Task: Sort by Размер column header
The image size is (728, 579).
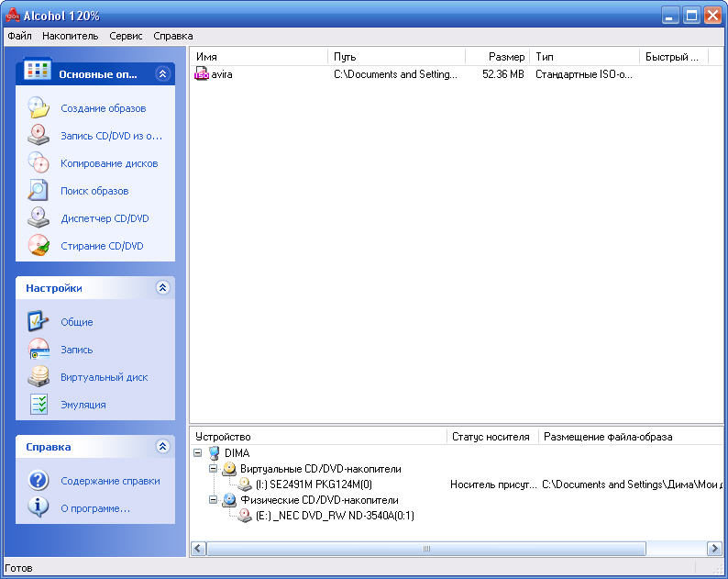Action: tap(497, 57)
